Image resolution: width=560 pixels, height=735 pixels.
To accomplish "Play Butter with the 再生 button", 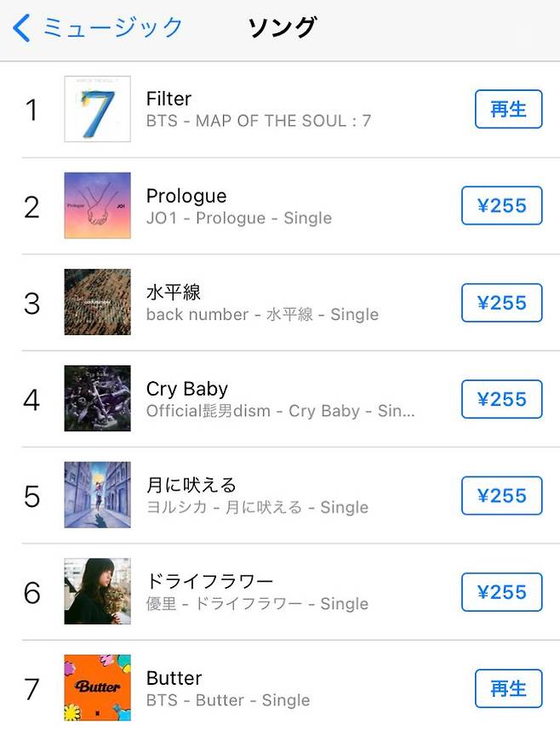I will 508,688.
